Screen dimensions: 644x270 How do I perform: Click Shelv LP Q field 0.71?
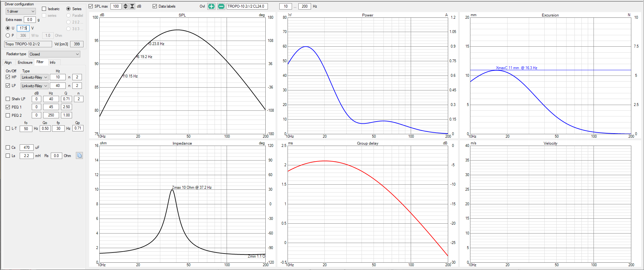click(x=66, y=99)
